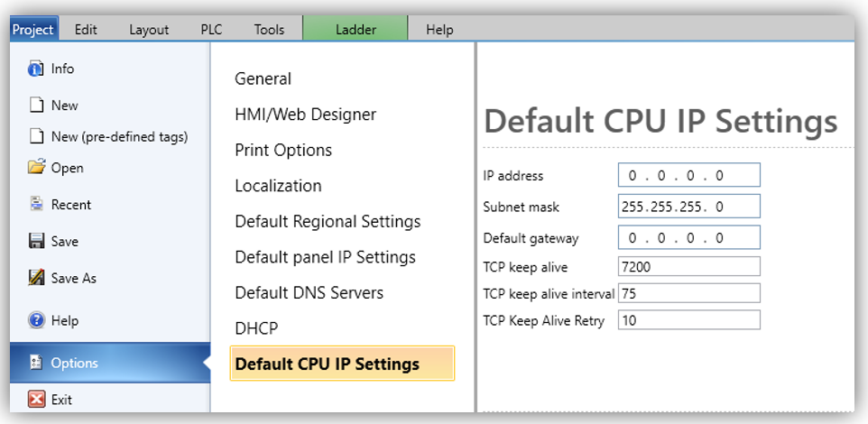Click the red Exit icon
The image size is (868, 424).
[x=36, y=399]
